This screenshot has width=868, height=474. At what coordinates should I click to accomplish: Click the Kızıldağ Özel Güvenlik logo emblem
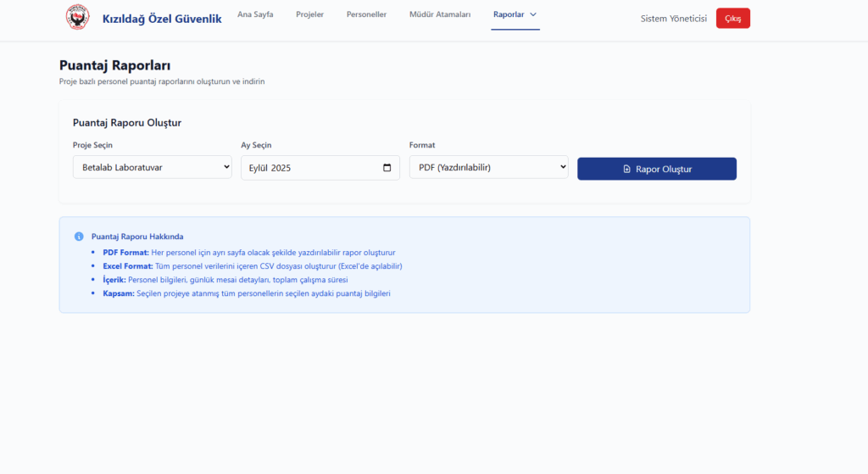click(77, 18)
